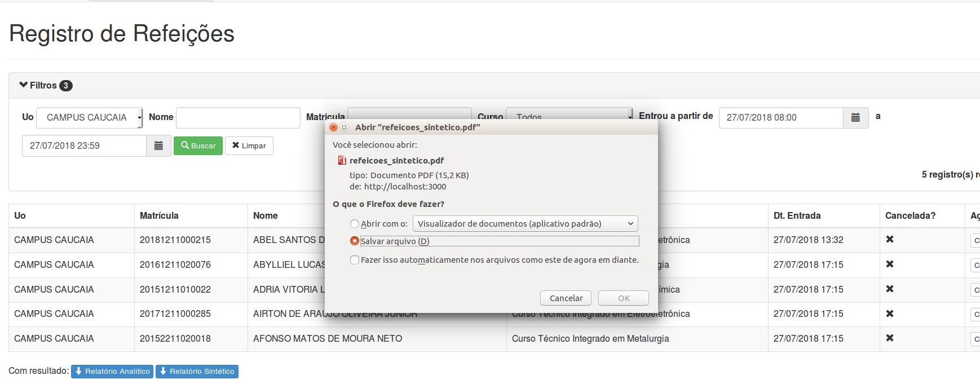This screenshot has height=384, width=980.
Task: Open the Uo CAMPUS CAUCAIA dropdown
Action: pyautogui.click(x=90, y=117)
